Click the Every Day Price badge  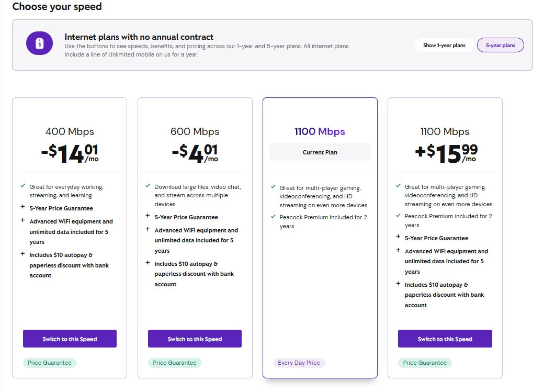point(299,363)
